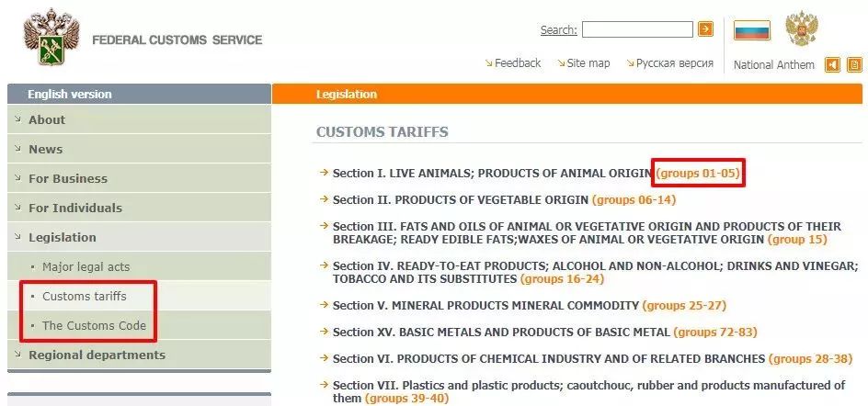The image size is (868, 406).
Task: Click the golden double-headed eagle emblem
Action: point(802,28)
